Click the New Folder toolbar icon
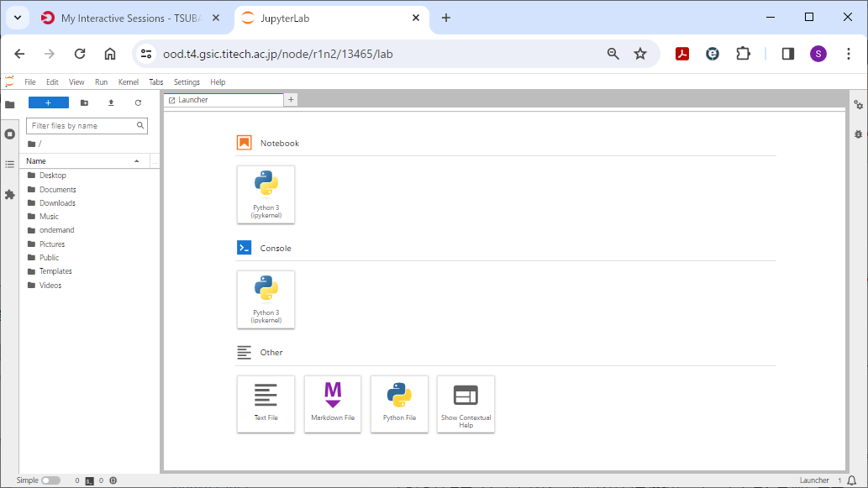Viewport: 868px width, 488px height. click(x=84, y=102)
